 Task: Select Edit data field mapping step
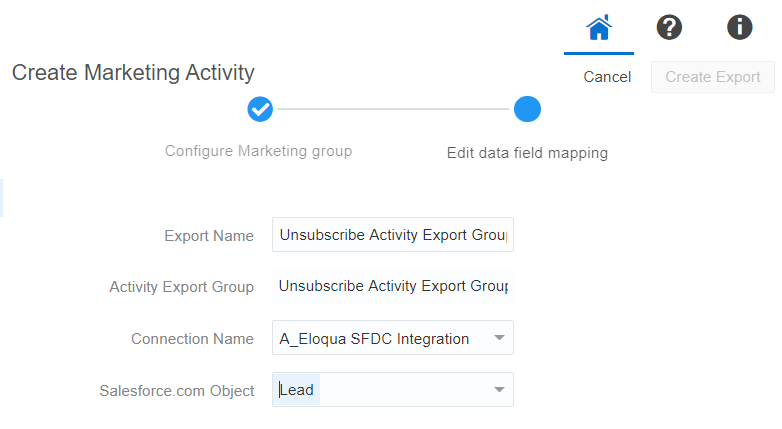(x=527, y=153)
